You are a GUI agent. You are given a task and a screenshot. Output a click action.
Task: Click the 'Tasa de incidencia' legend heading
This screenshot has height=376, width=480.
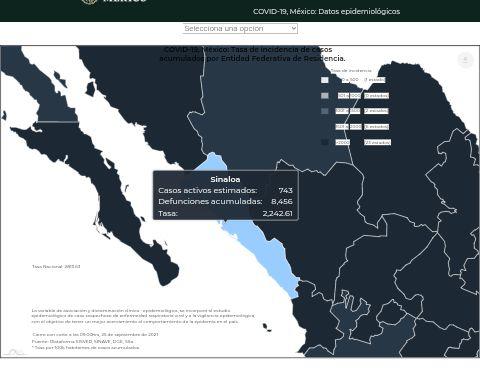click(351, 71)
